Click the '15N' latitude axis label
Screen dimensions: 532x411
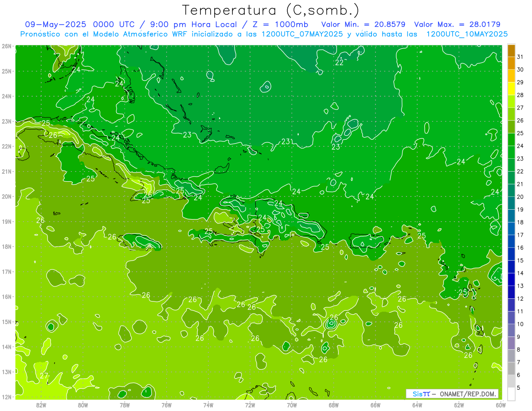point(7,322)
